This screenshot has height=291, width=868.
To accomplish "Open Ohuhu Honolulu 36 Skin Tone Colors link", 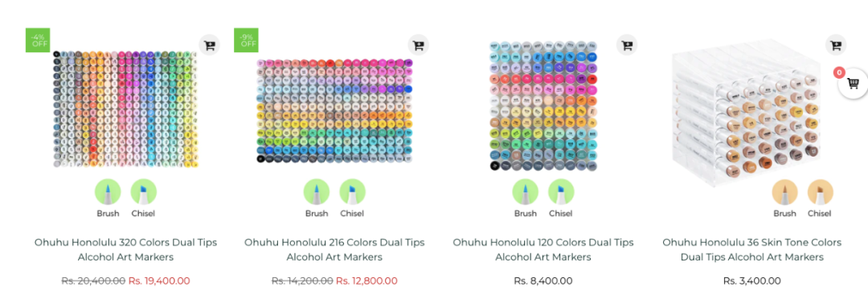I will tap(751, 249).
